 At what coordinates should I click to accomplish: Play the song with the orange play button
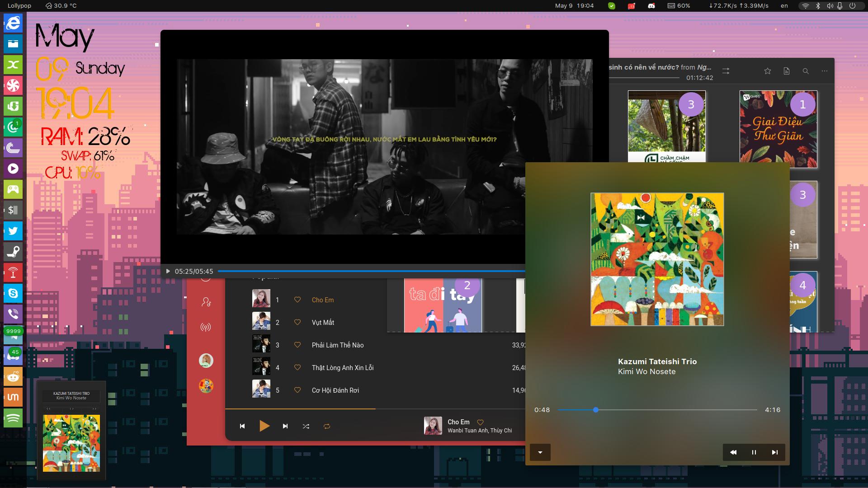point(264,426)
